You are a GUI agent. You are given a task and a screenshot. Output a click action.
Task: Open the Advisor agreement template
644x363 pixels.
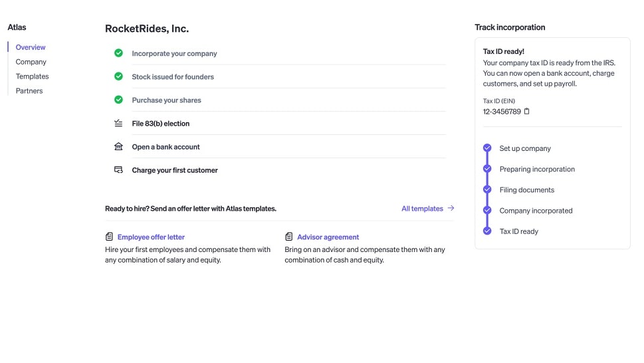click(328, 237)
